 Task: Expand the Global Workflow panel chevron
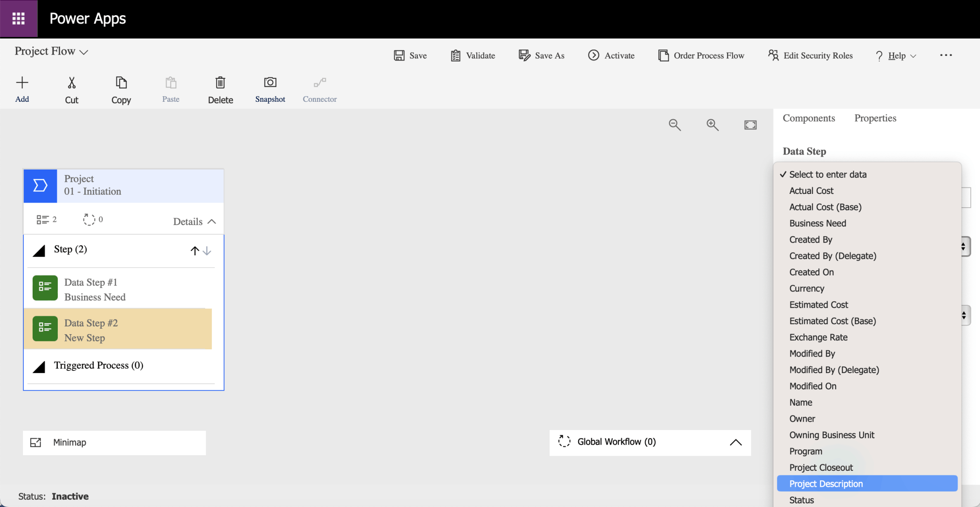pos(735,442)
